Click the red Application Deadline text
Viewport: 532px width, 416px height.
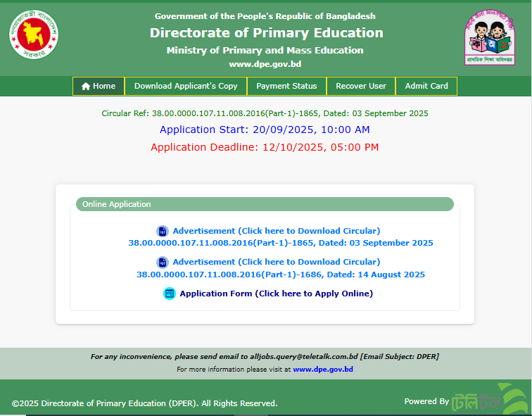pyautogui.click(x=265, y=147)
